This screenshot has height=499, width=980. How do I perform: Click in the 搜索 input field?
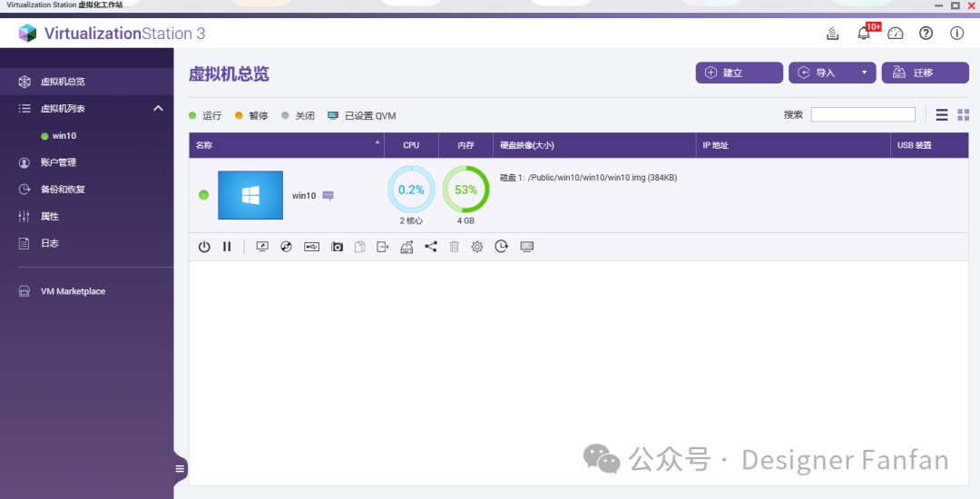862,115
